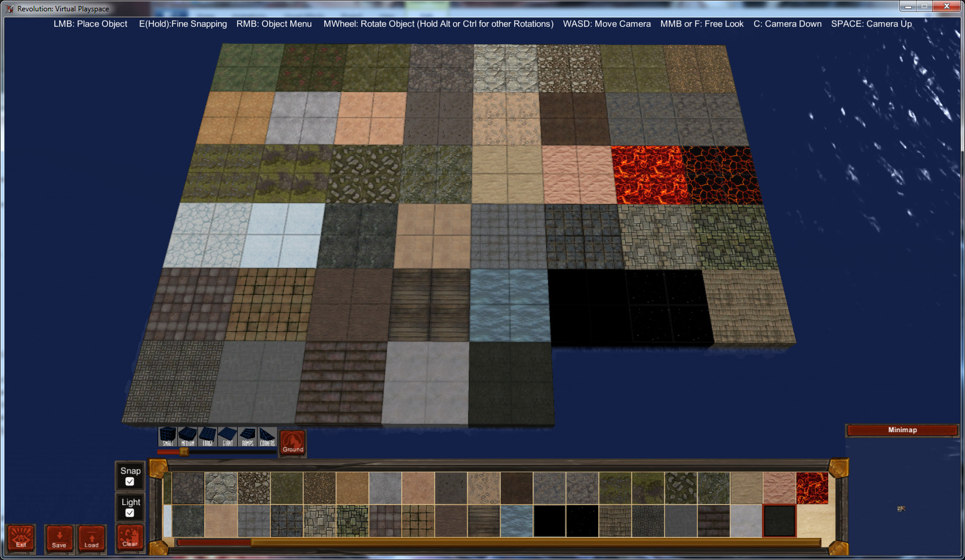The image size is (965, 560).
Task: Select the Small block size icon
Action: [x=167, y=437]
